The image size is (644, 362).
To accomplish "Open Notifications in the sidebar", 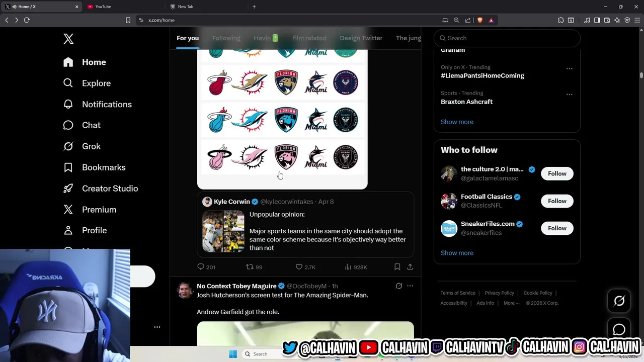I will (97, 104).
